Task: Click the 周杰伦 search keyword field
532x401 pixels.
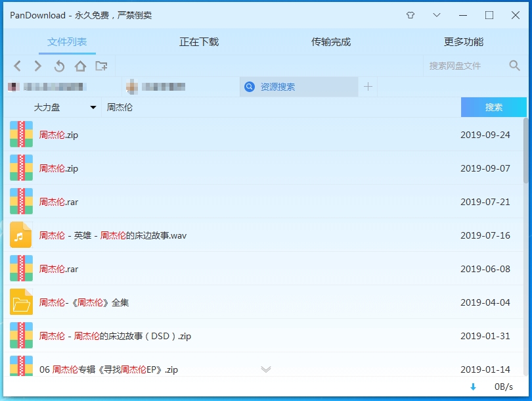Action: click(x=281, y=107)
